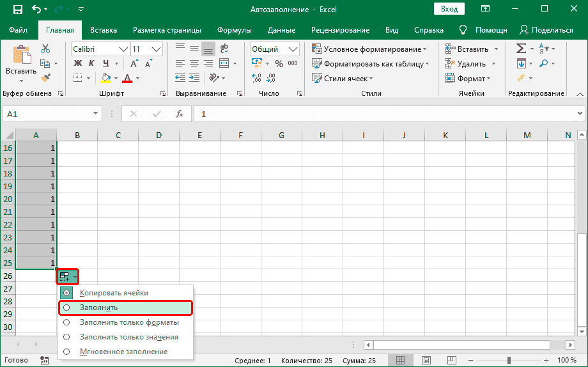Open 'Условное форматирование' dropdown
The height and width of the screenshot is (367, 588).
click(x=372, y=49)
